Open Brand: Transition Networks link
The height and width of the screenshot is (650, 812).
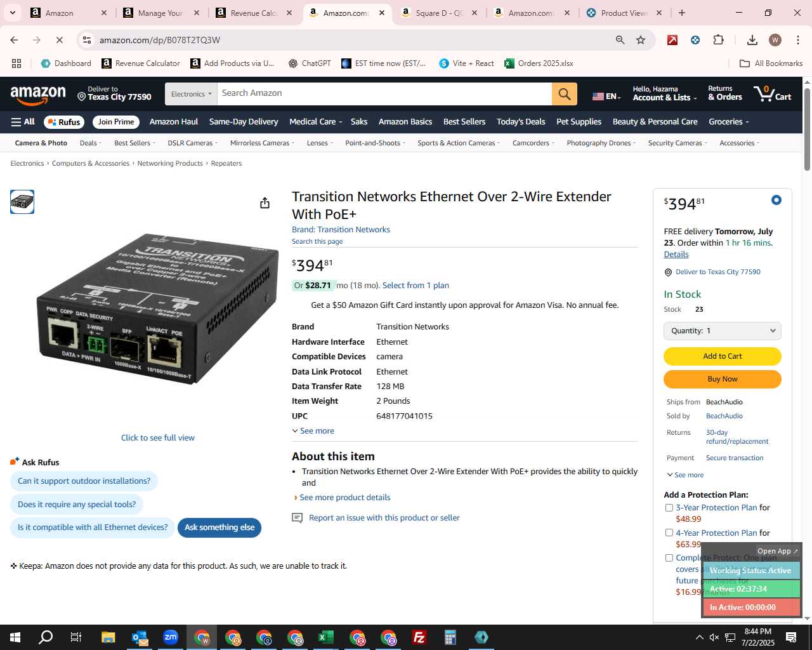click(x=341, y=230)
